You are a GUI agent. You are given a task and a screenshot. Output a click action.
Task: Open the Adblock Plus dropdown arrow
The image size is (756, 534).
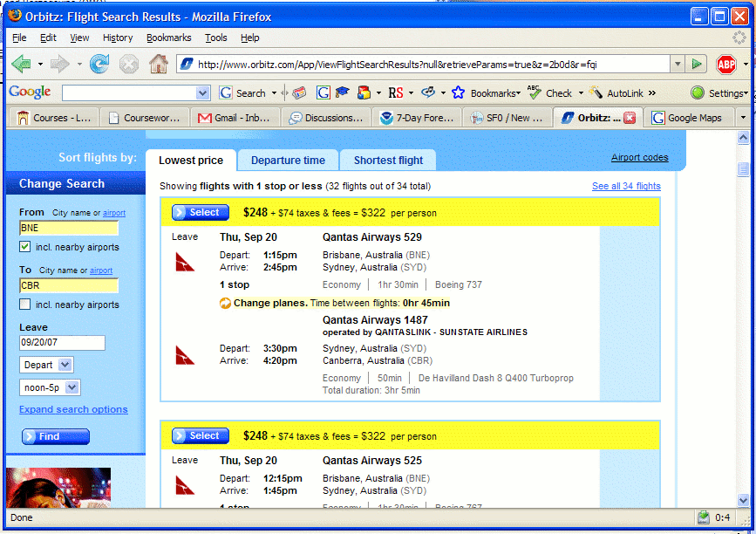click(746, 65)
